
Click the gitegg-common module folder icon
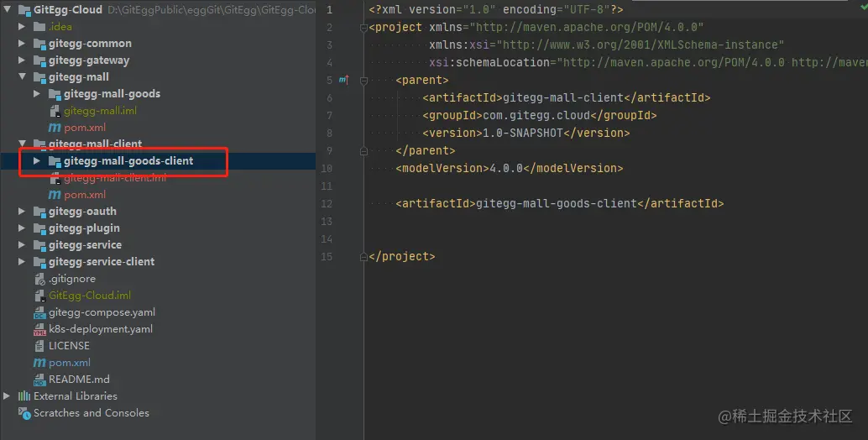[39, 44]
